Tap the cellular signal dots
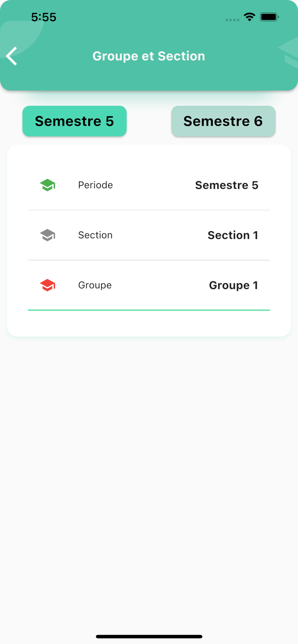Screen dimensions: 298x644 coord(232,20)
